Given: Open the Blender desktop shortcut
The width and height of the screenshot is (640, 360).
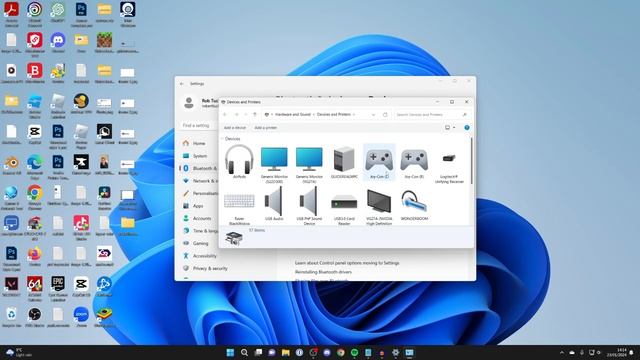Looking at the screenshot, I should [11, 165].
